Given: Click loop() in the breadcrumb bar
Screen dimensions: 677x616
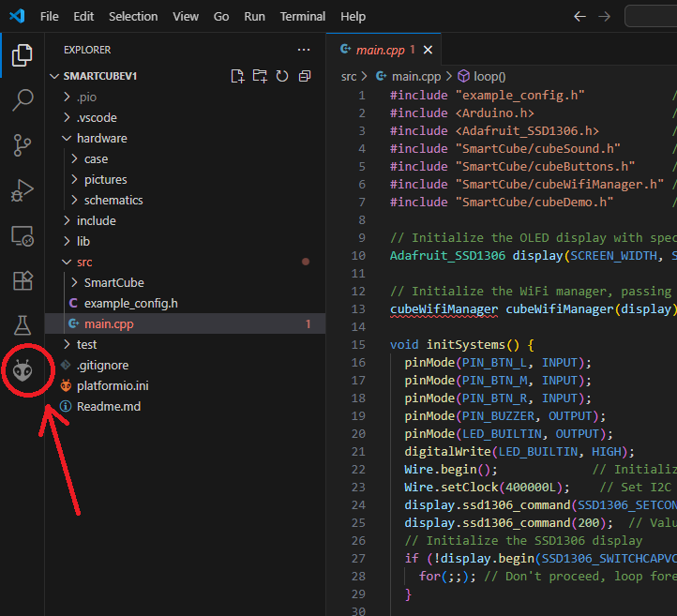Looking at the screenshot, I should coord(489,77).
